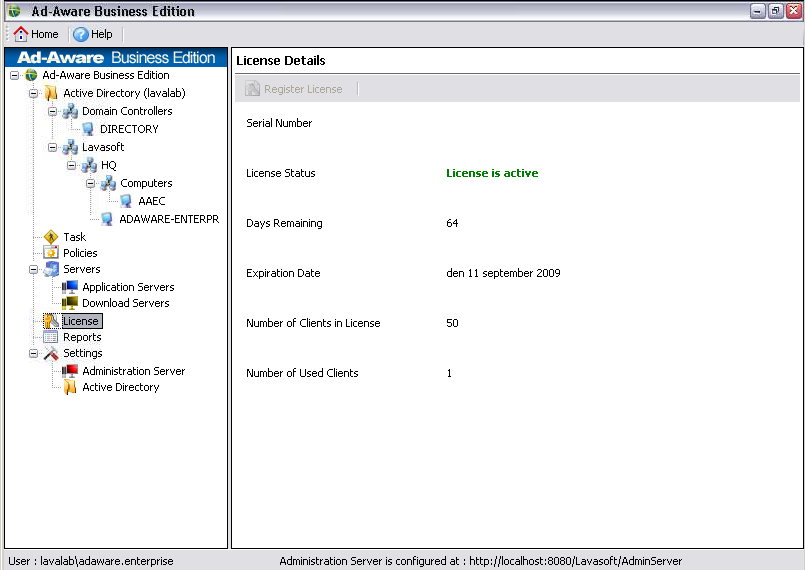This screenshot has width=805, height=570.
Task: Click the Ad-Aware Business Edition panel banner
Action: [x=116, y=58]
